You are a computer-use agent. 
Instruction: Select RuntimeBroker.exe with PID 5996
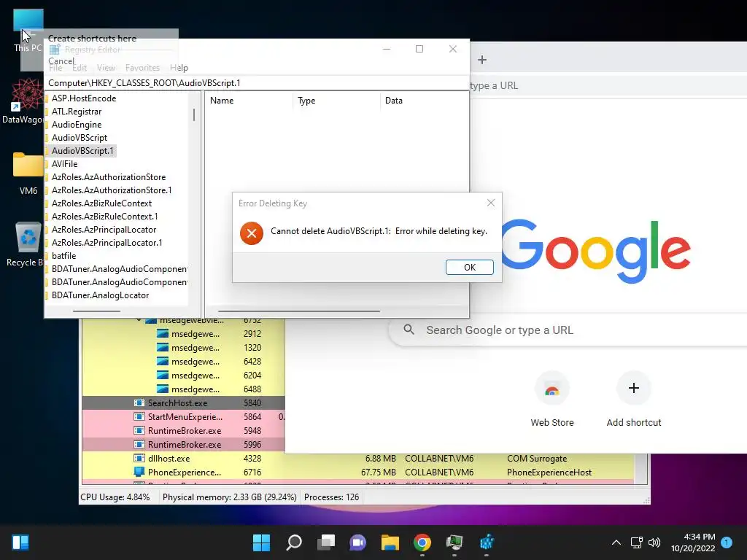point(183,444)
